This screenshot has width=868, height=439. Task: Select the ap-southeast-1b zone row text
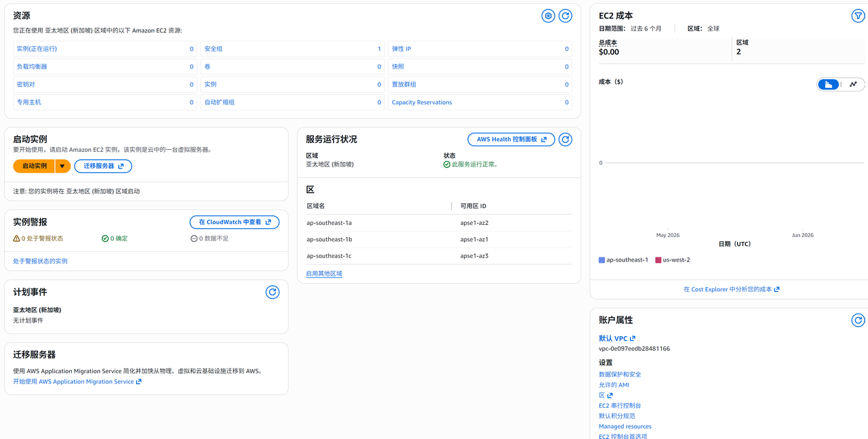pos(329,239)
